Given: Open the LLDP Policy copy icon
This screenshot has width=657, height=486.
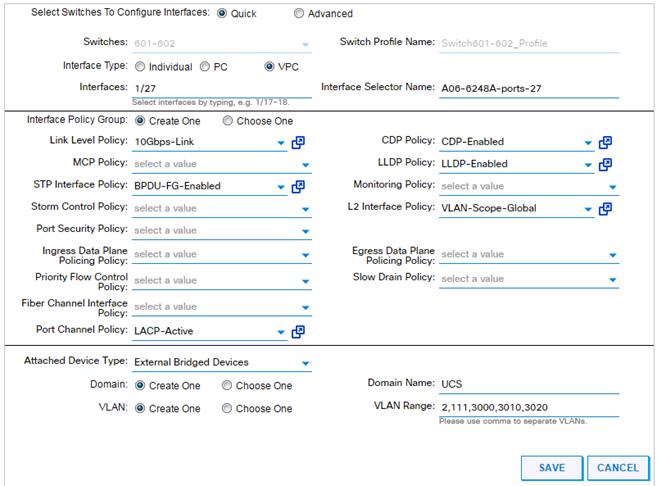Looking at the screenshot, I should (605, 164).
